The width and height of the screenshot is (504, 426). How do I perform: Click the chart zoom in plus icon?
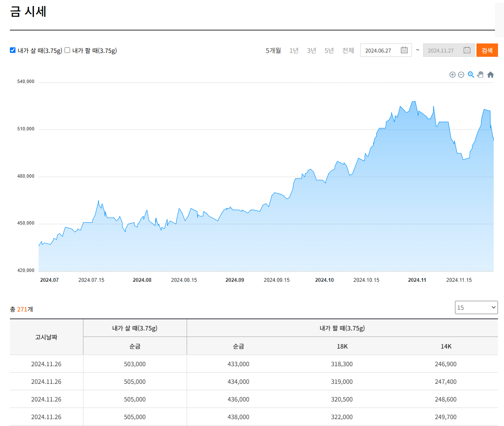coord(452,74)
